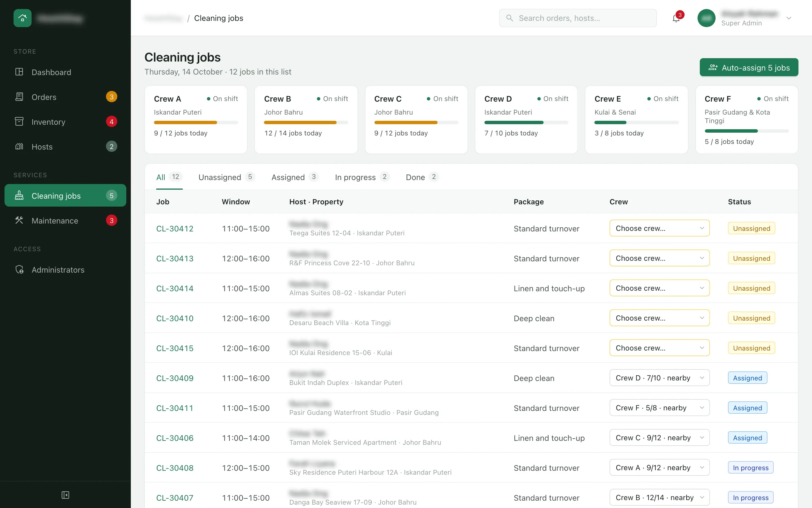Viewport: 812px width, 508px height.
Task: Open job CL-30409 link
Action: click(175, 378)
